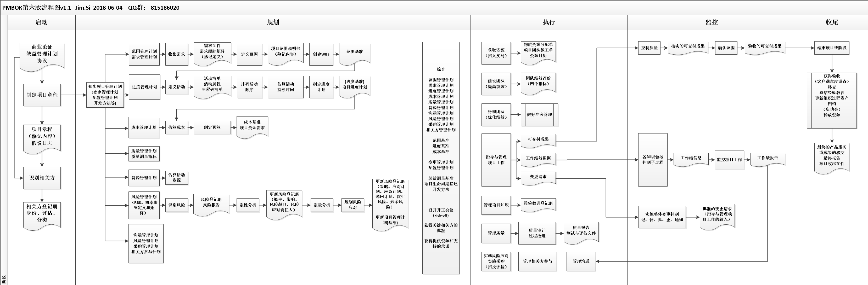Screen dimensions: 868x285
Task: Select the 制定项目章程 process box
Action: [x=42, y=95]
